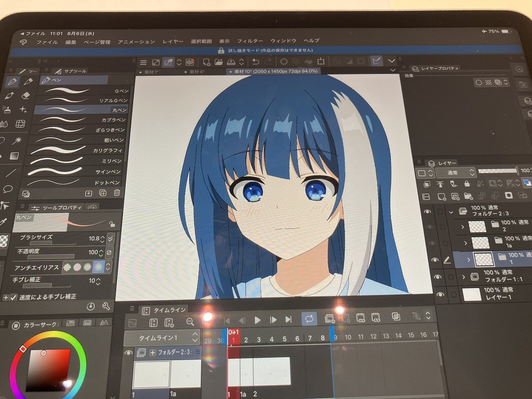This screenshot has width=532, height=399.
Task: Open the レイヤー menu in menu bar
Action: [x=173, y=41]
